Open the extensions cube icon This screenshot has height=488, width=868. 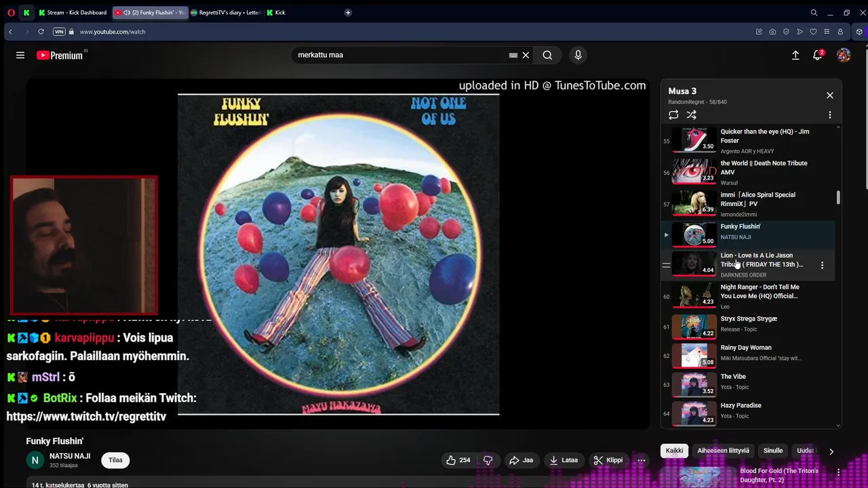[859, 32]
